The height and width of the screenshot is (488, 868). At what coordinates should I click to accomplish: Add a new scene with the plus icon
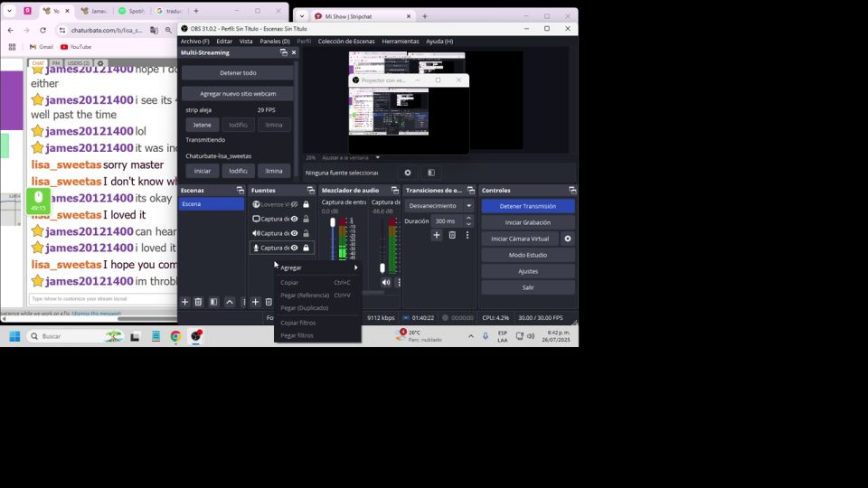(184, 302)
